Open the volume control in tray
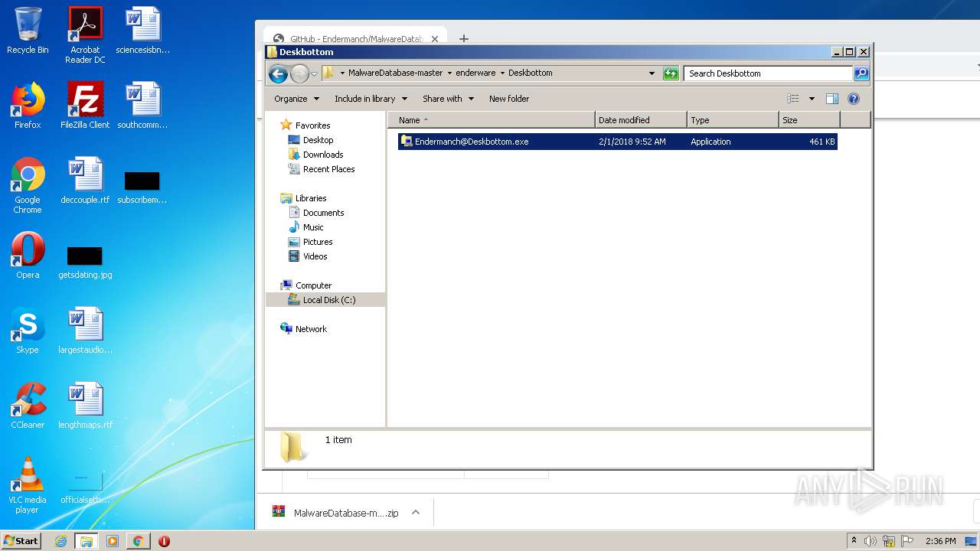Image resolution: width=980 pixels, height=551 pixels. point(871,541)
